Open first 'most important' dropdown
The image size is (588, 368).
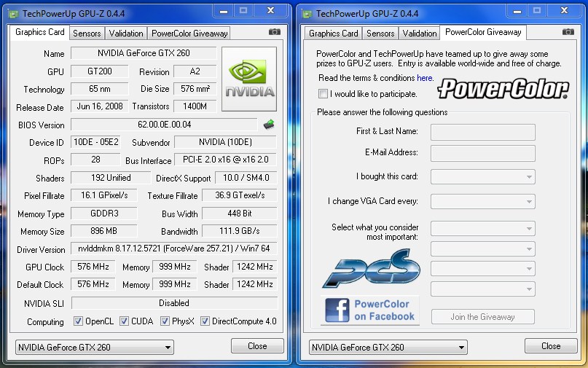click(482, 229)
